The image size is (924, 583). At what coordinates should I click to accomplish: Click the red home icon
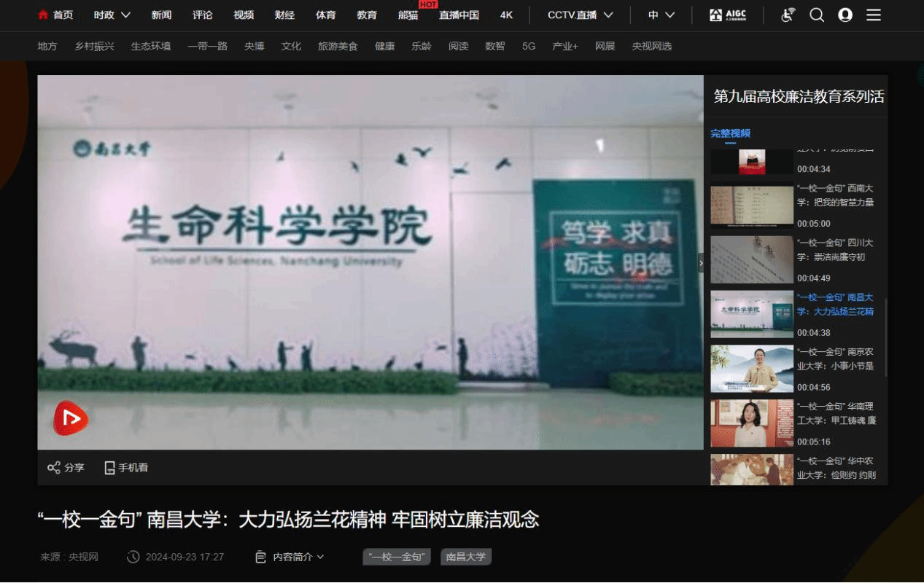click(43, 15)
